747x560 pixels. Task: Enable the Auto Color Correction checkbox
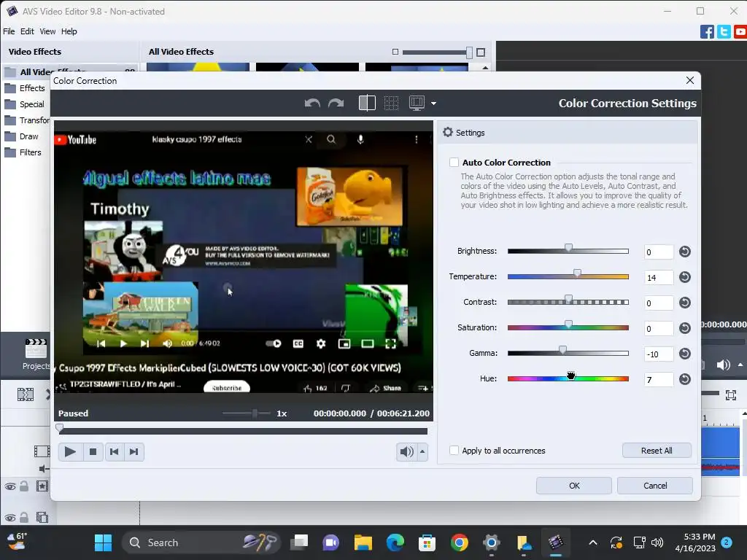pyautogui.click(x=454, y=163)
